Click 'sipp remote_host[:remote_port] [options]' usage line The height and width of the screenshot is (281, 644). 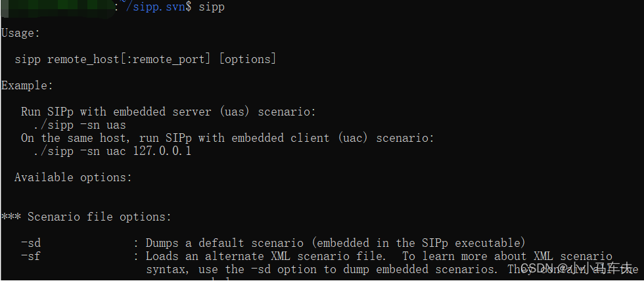145,59
